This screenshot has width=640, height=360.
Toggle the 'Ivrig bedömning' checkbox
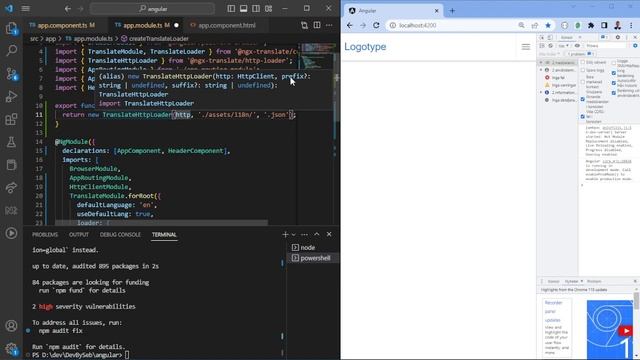pos(614,73)
